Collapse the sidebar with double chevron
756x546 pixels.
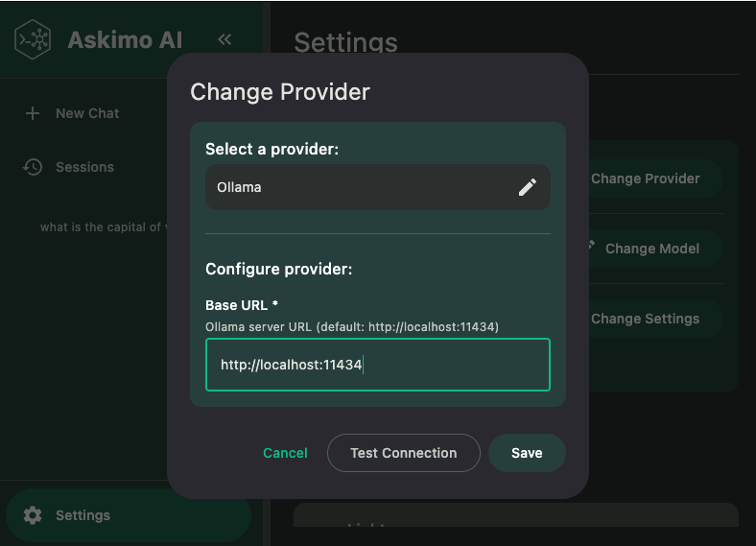tap(224, 39)
